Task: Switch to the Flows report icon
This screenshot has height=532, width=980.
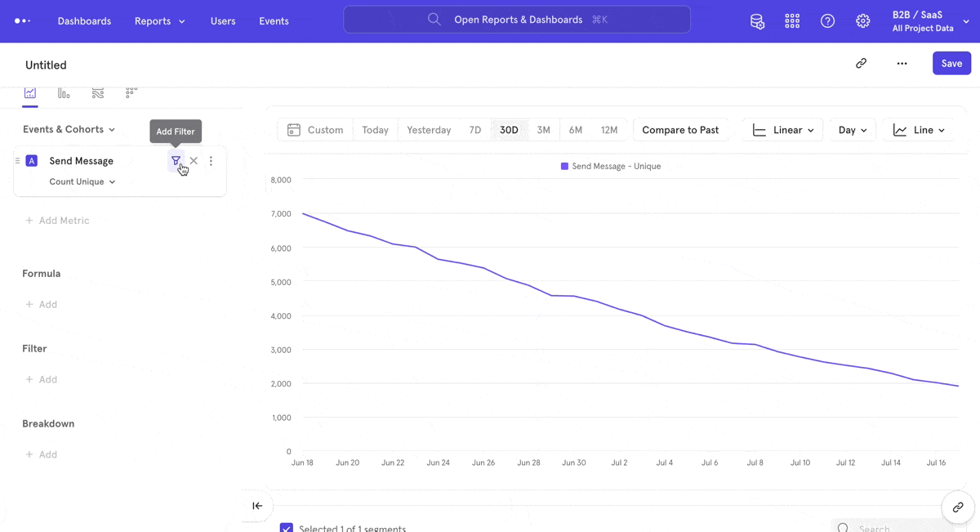Action: pos(98,93)
